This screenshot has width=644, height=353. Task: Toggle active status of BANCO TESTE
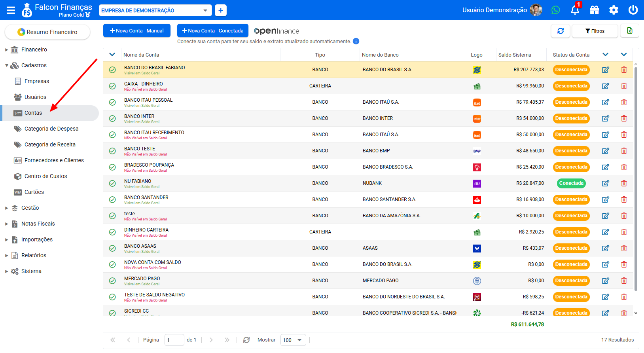[112, 151]
